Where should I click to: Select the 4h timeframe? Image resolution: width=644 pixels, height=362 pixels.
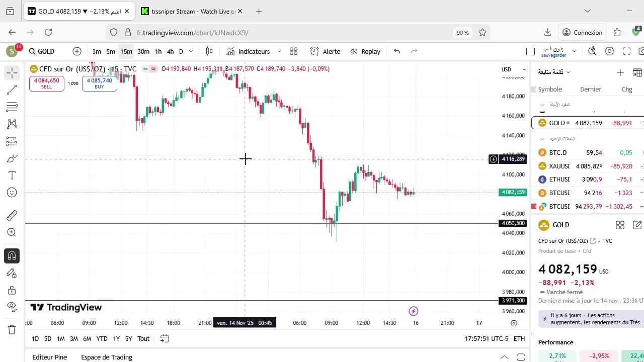coord(171,51)
